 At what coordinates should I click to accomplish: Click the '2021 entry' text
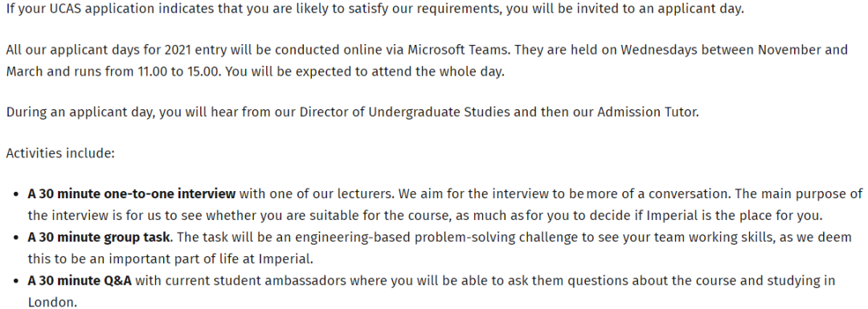point(193,50)
